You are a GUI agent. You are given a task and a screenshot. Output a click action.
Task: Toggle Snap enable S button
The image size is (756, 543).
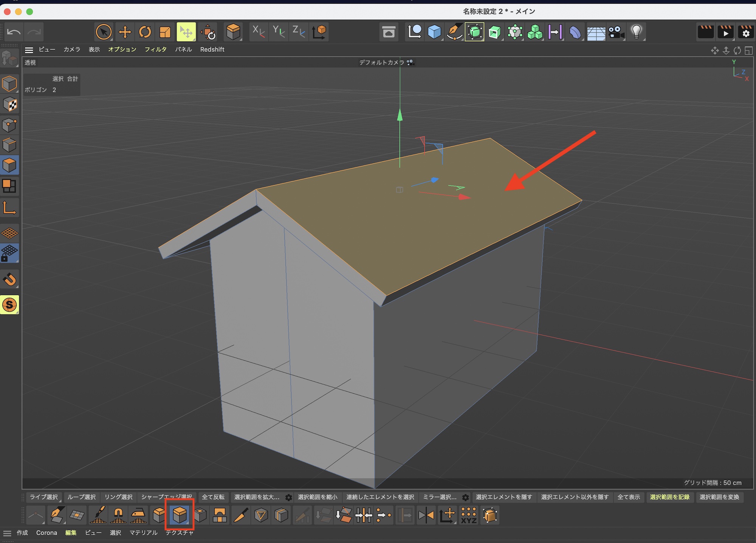pos(9,304)
